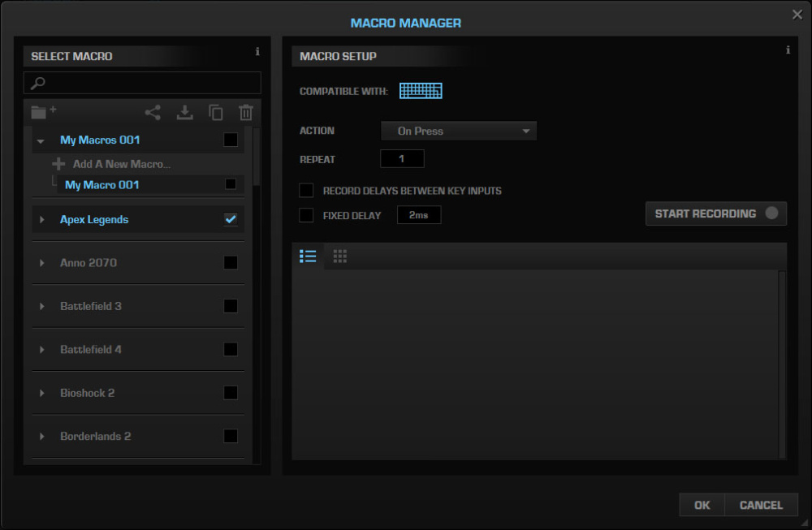Click the Fixed Delay 2ms field
The height and width of the screenshot is (530, 812).
click(x=418, y=215)
